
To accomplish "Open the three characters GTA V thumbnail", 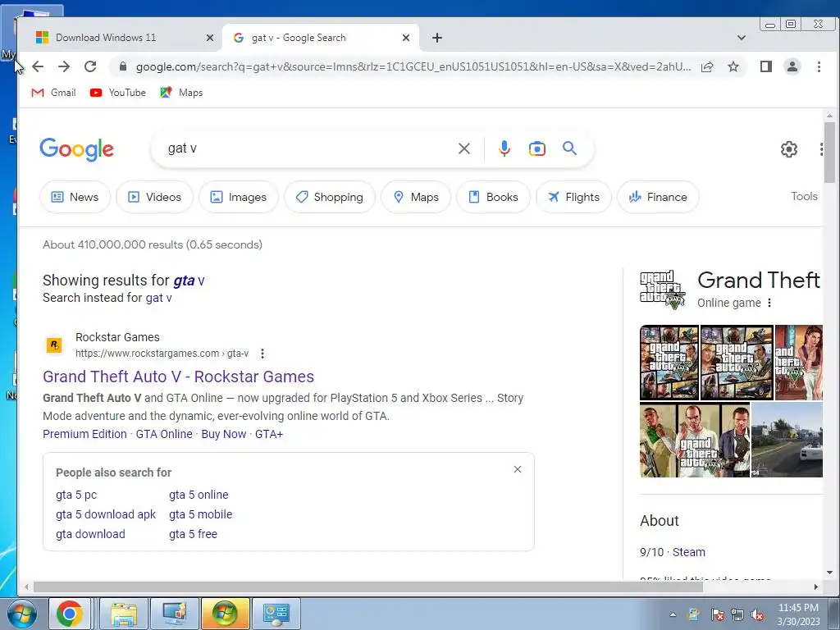I will pos(695,440).
